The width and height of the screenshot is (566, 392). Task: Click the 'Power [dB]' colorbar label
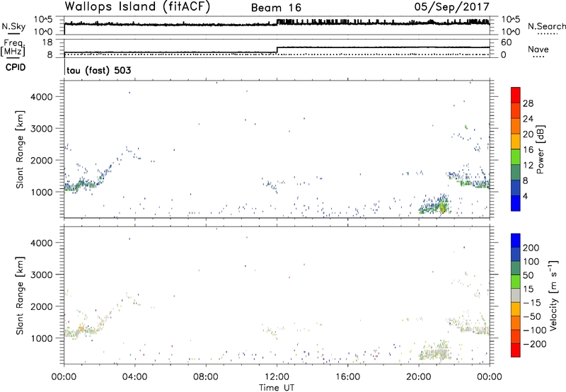[x=540, y=149]
